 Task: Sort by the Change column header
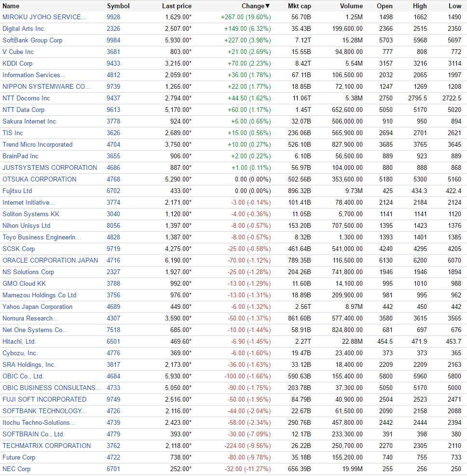256,6
